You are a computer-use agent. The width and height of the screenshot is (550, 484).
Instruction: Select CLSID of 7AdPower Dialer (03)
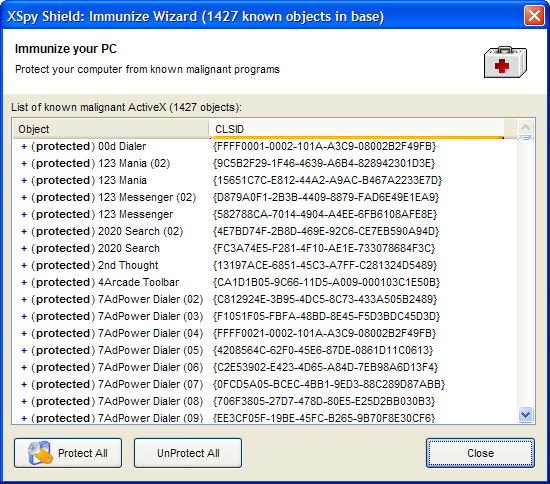click(x=326, y=316)
